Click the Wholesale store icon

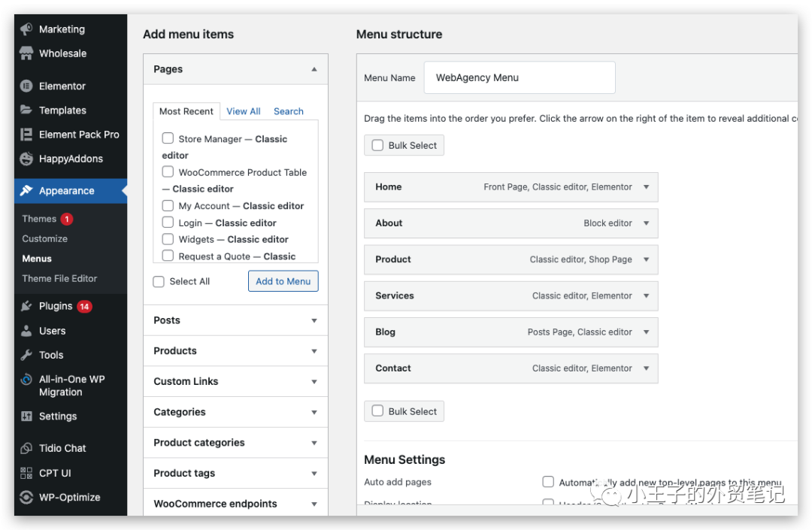[x=26, y=53]
